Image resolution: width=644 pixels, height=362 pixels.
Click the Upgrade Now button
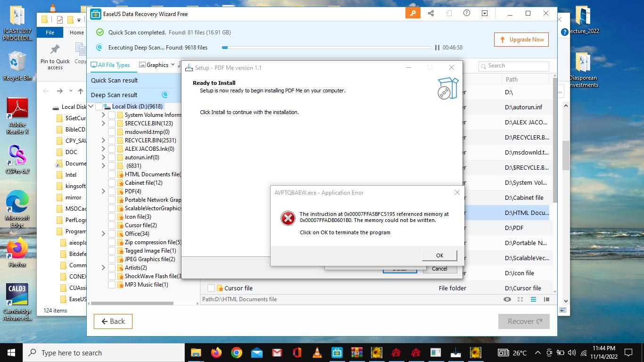[x=522, y=40]
